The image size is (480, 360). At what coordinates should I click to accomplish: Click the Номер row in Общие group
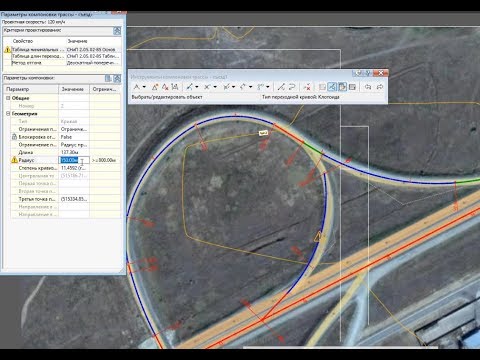click(x=65, y=106)
